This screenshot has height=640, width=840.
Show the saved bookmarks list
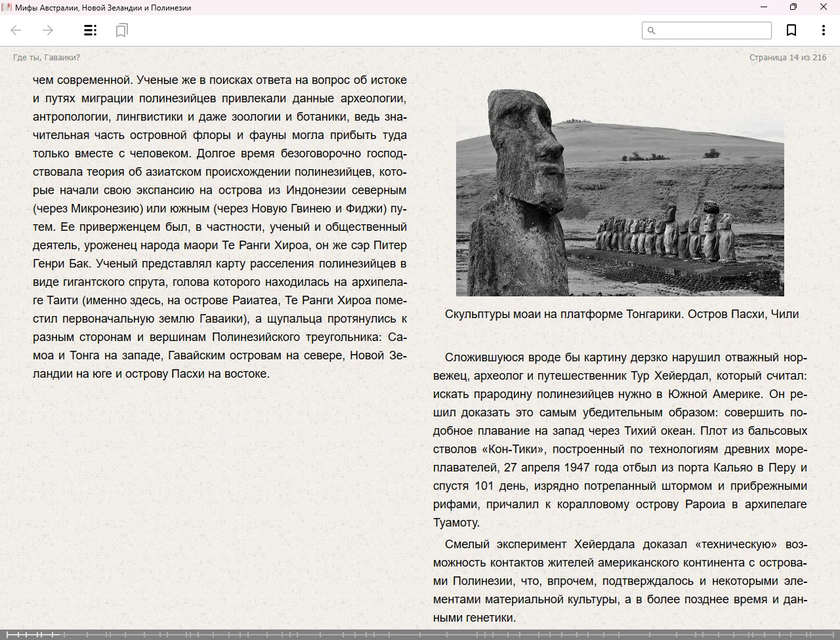point(121,30)
